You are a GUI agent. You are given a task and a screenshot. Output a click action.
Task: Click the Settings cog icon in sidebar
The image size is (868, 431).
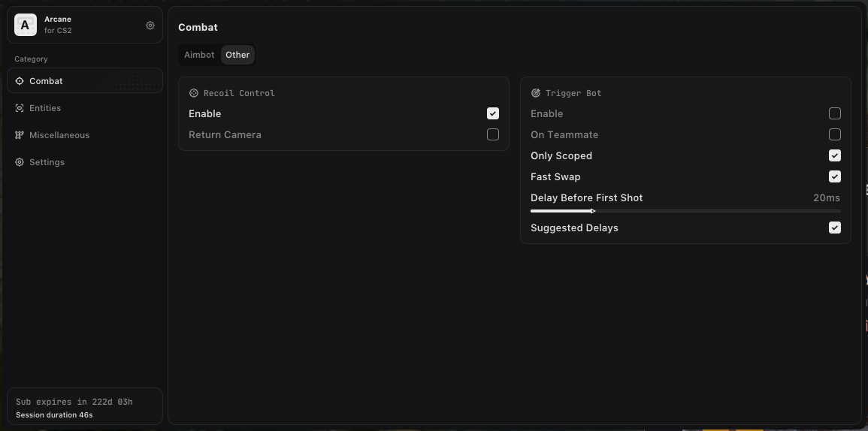tap(20, 162)
